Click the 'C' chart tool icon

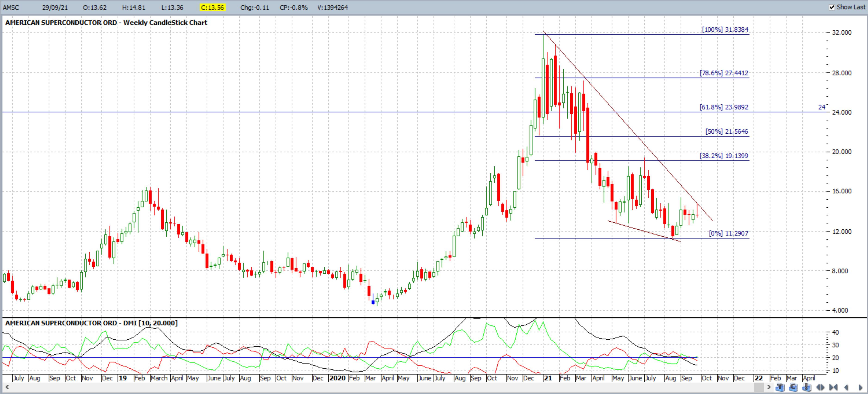point(793,387)
